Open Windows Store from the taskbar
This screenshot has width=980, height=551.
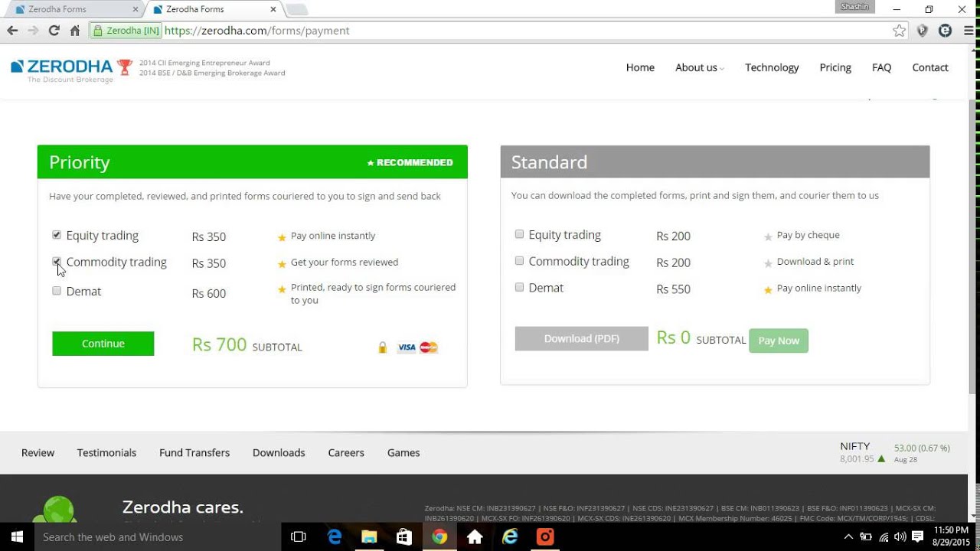(x=404, y=537)
